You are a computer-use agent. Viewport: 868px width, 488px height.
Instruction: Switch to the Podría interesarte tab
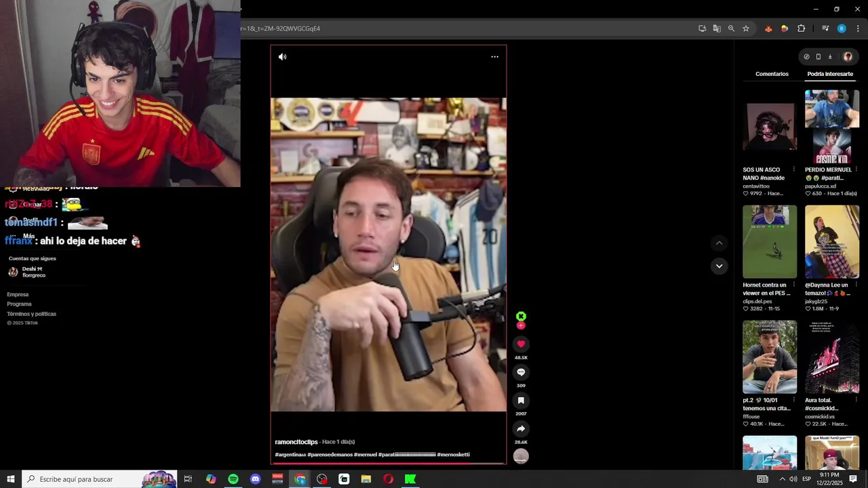[x=830, y=74]
